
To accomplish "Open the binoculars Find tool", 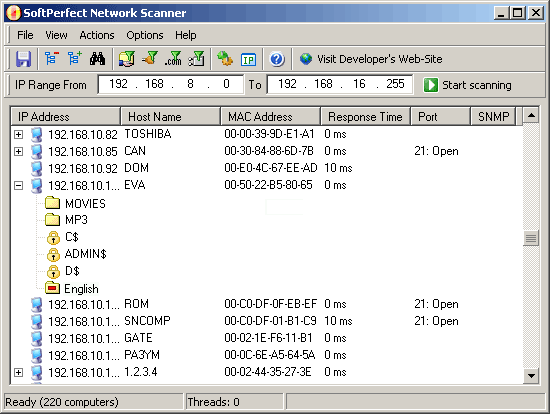I will pos(97,59).
